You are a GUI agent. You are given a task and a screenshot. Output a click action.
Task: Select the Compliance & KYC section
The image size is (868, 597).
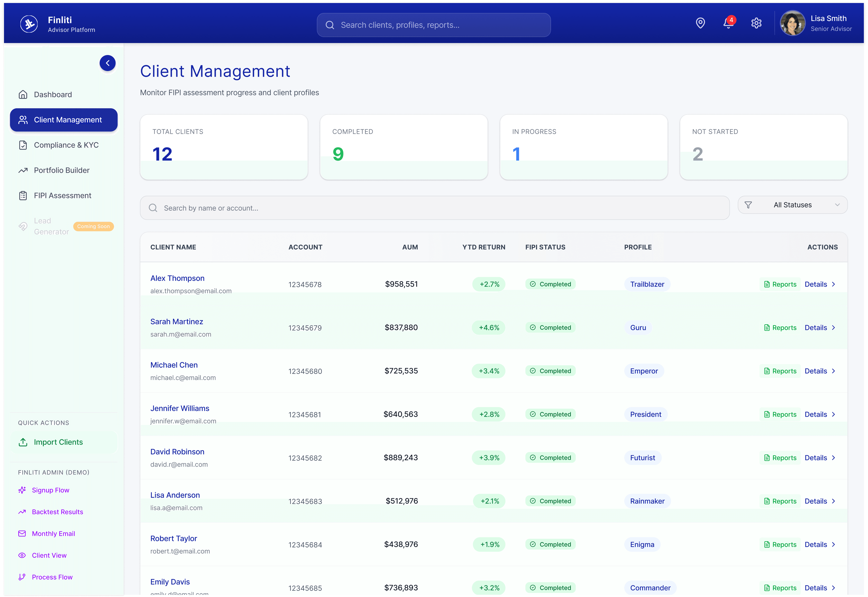tap(66, 145)
